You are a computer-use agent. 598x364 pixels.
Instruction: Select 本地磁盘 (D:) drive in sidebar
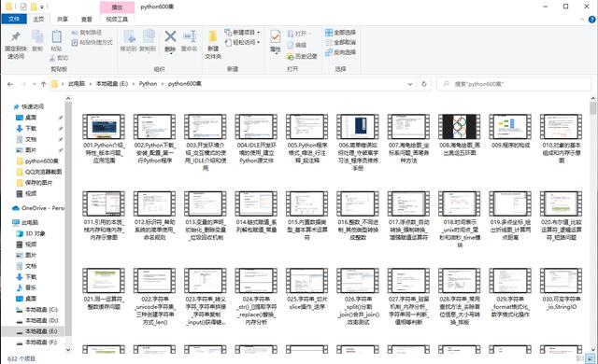(x=37, y=320)
